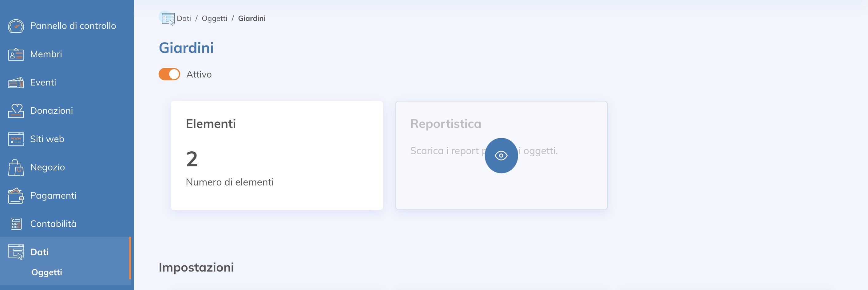
Task: Click the Giardini breadcrumb text
Action: [x=252, y=18]
